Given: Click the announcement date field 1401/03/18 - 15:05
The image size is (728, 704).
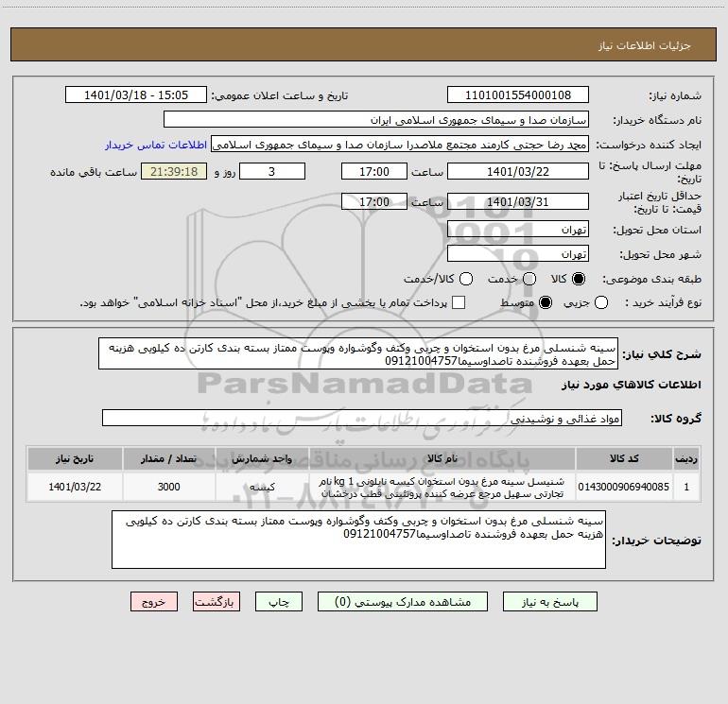Looking at the screenshot, I should pos(136,95).
